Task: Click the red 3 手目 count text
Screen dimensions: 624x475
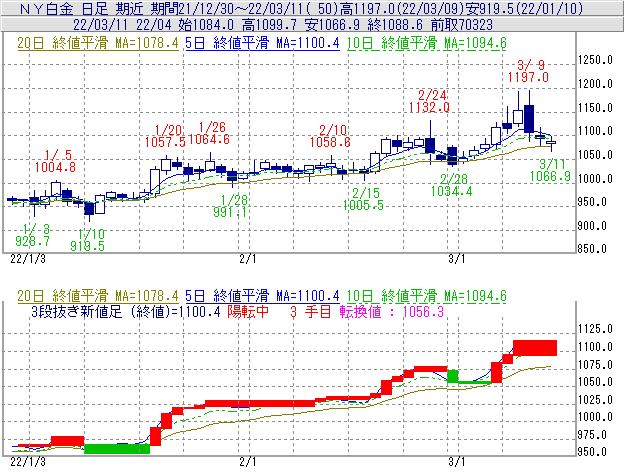Action: click(x=310, y=311)
